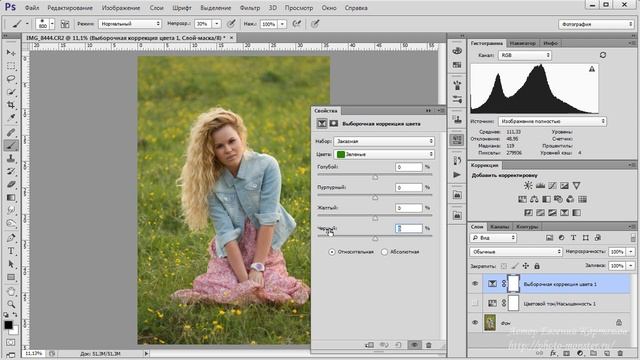Select the Абсолютная radio button

tap(384, 252)
